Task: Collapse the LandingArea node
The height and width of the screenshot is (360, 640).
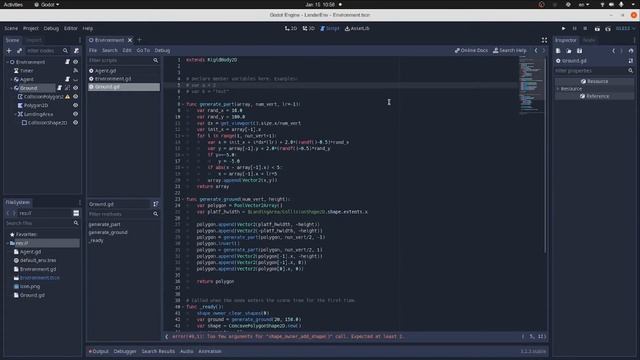Action: [x=16, y=114]
